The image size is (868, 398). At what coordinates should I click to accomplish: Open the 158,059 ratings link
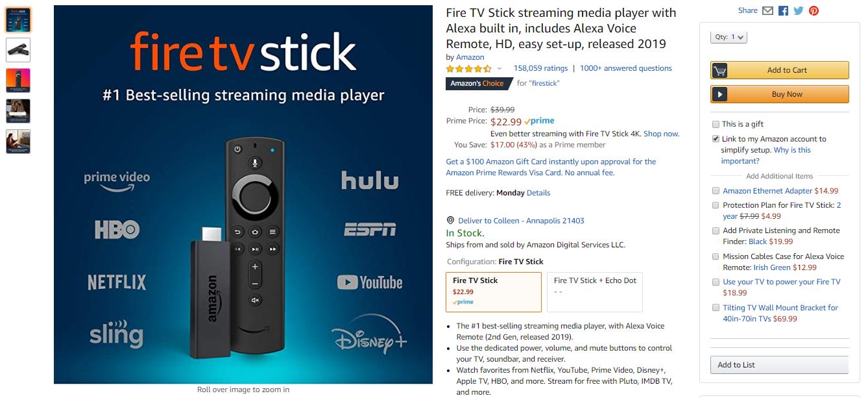[x=540, y=68]
